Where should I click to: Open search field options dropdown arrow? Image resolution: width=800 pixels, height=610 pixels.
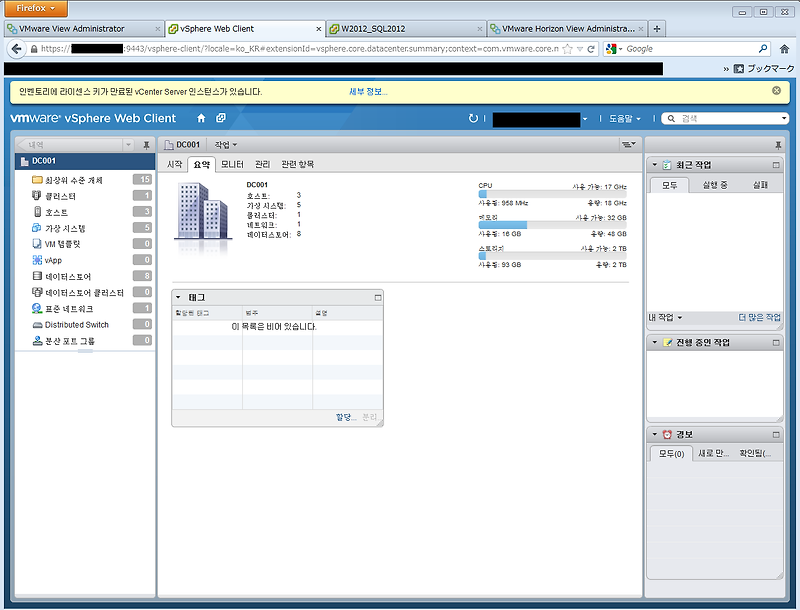(784, 118)
